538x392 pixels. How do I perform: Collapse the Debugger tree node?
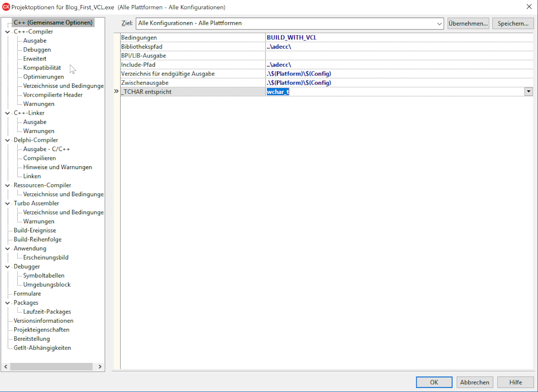tap(7, 267)
